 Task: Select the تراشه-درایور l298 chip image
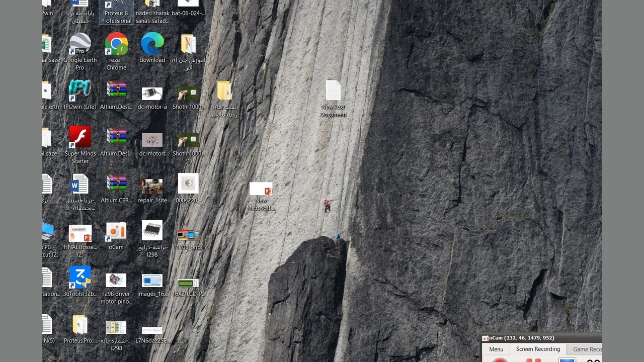pyautogui.click(x=152, y=238)
